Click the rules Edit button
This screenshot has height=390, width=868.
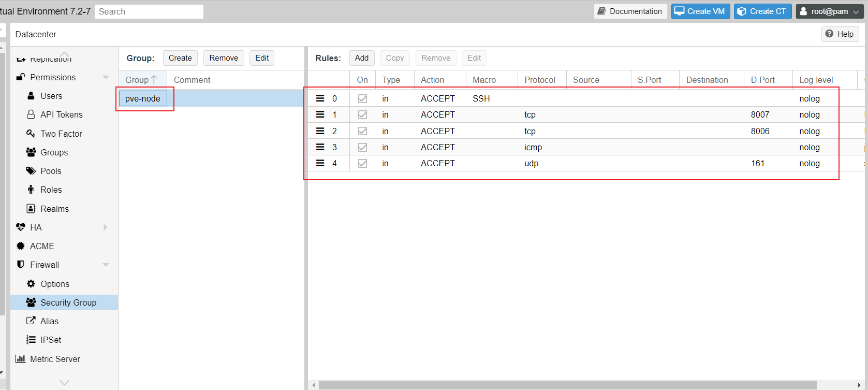click(474, 58)
